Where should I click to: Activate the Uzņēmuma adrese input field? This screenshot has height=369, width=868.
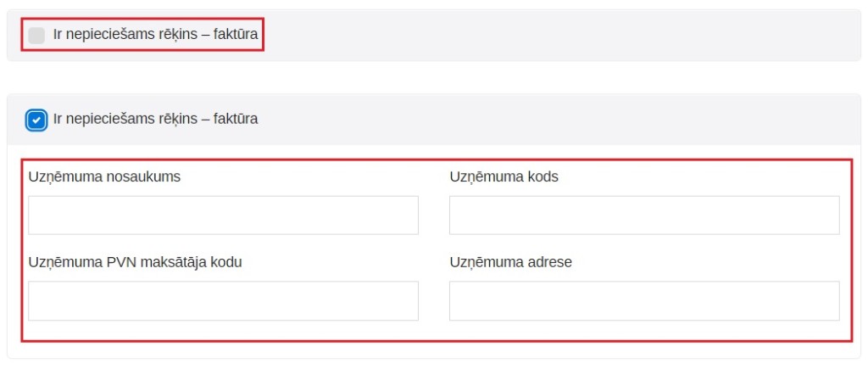[644, 301]
